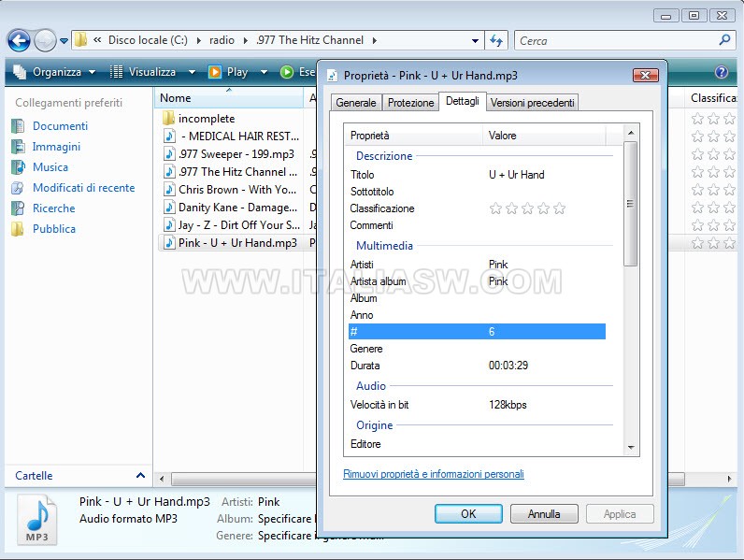Open recent pages dropdown next to Forward

pyautogui.click(x=64, y=41)
